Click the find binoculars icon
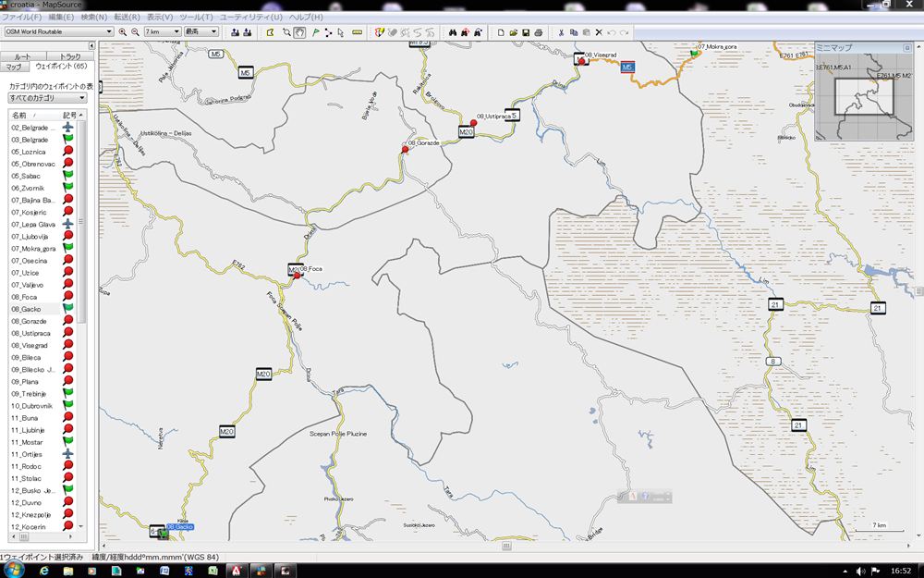 tap(453, 31)
